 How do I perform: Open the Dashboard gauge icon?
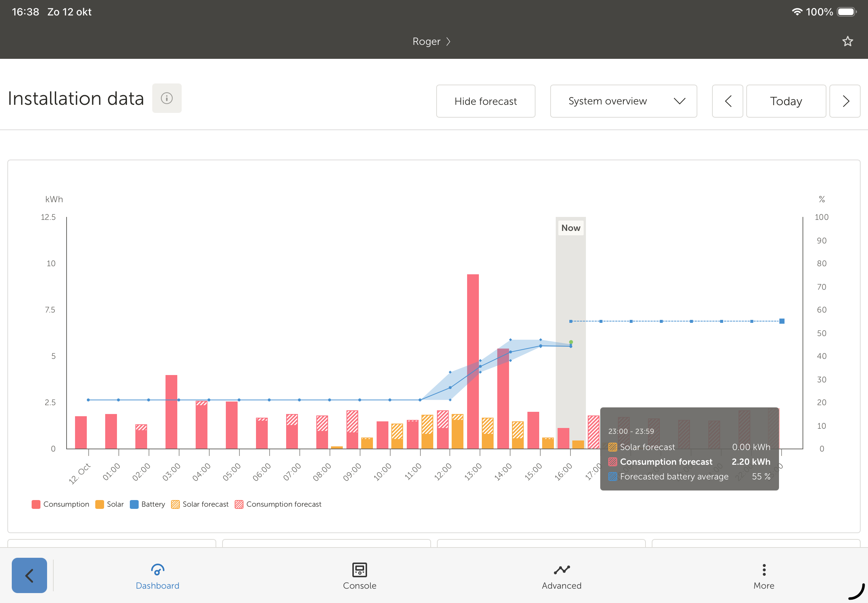pos(157,570)
